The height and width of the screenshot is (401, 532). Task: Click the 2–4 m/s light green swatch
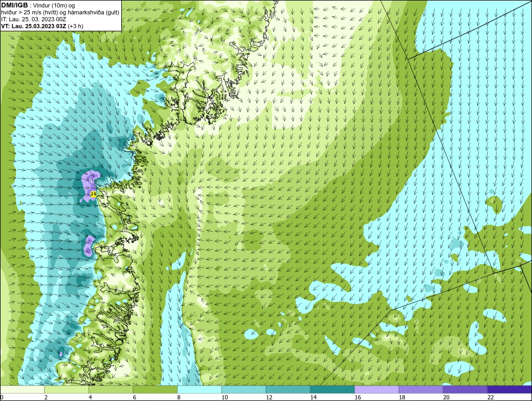point(66,389)
